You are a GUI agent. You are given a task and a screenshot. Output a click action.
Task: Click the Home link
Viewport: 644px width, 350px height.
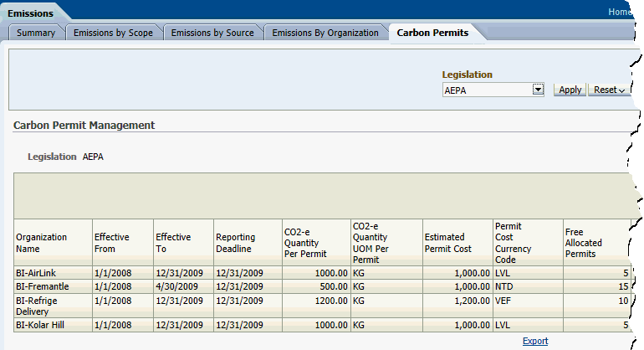[x=620, y=12]
